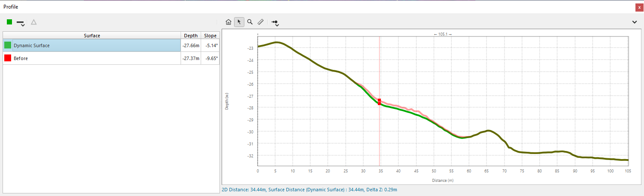This screenshot has width=644, height=196.
Task: Open the point marker options dropdown
Action: tap(276, 23)
